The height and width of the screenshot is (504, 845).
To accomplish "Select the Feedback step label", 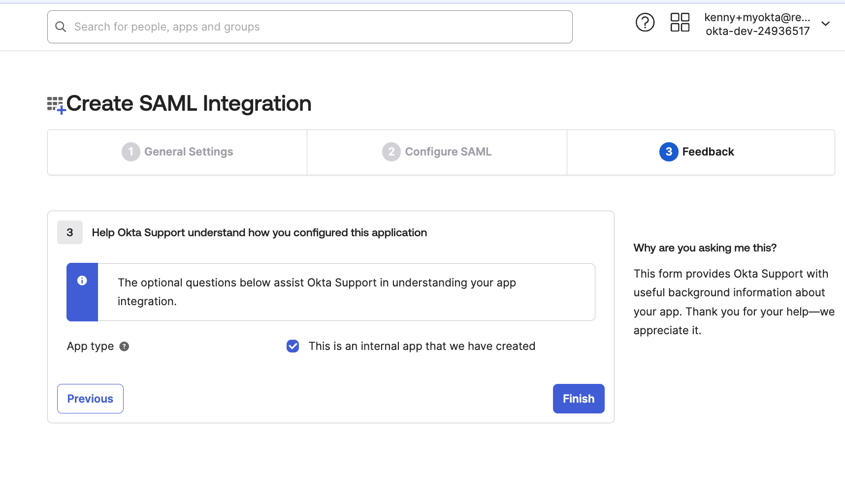I will tap(708, 152).
